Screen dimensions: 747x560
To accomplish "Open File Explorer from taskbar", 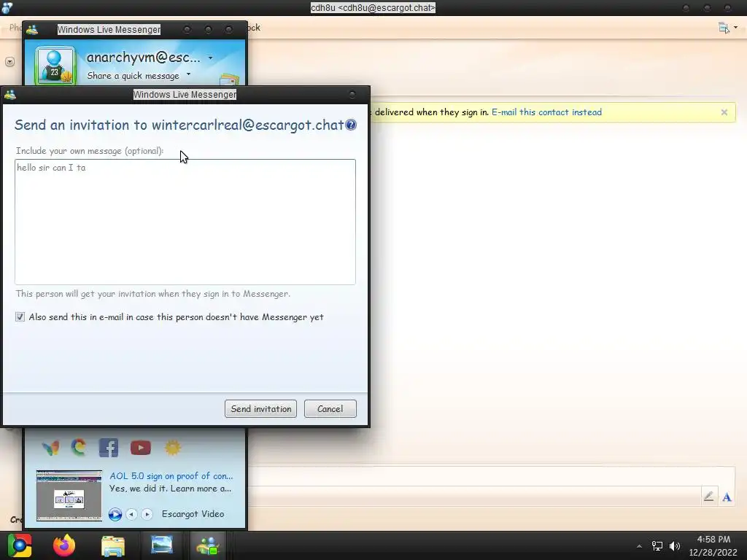I will pyautogui.click(x=113, y=545).
